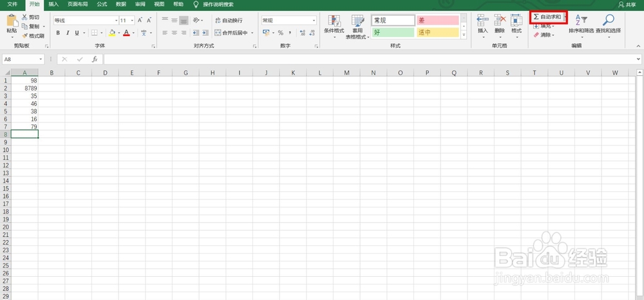The image size is (644, 300).
Task: Click the insert function fx icon
Action: (x=95, y=59)
